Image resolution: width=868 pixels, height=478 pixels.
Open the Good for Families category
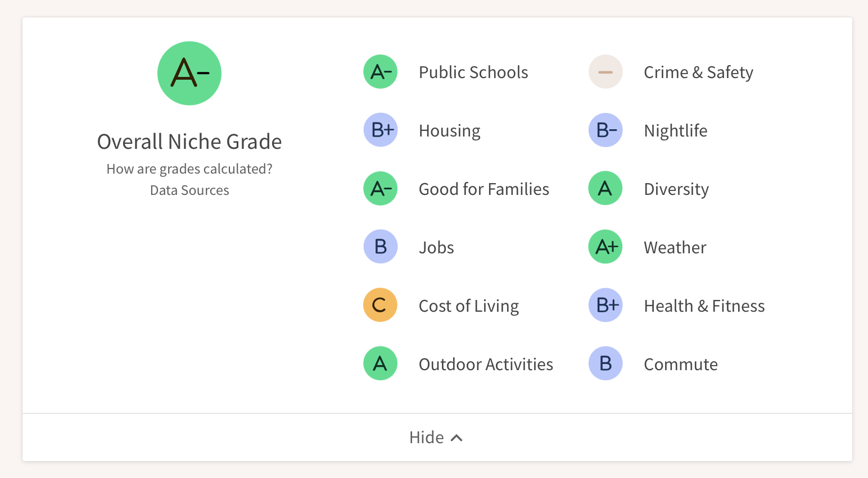pyautogui.click(x=484, y=189)
